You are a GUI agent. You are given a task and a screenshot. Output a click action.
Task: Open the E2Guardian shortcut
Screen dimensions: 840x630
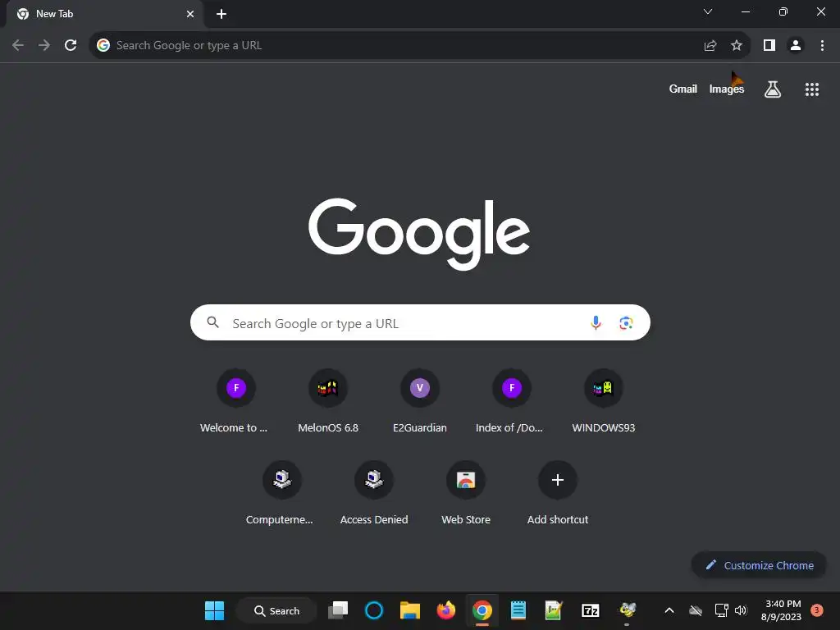pos(420,400)
